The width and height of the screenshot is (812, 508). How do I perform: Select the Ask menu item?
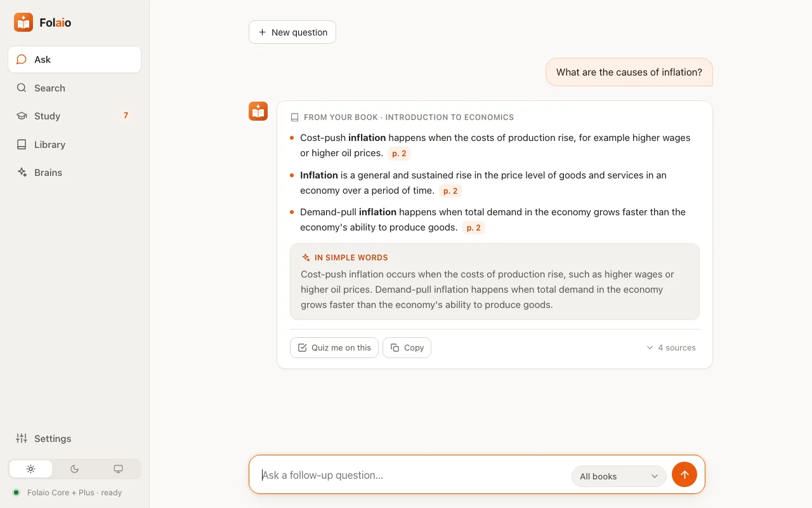pyautogui.click(x=75, y=59)
